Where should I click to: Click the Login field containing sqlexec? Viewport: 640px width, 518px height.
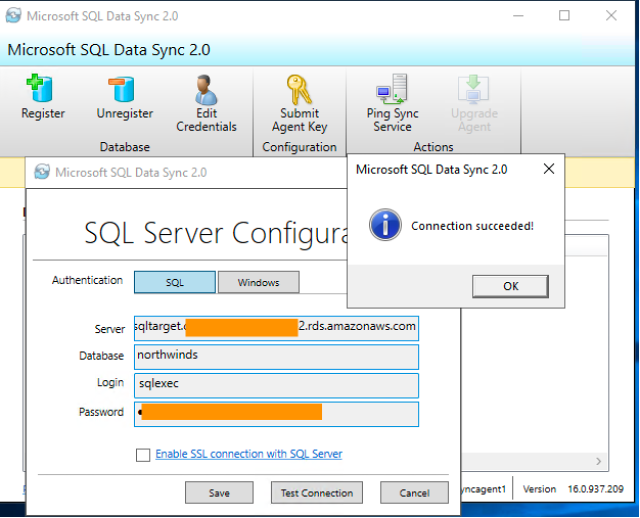pyautogui.click(x=276, y=385)
